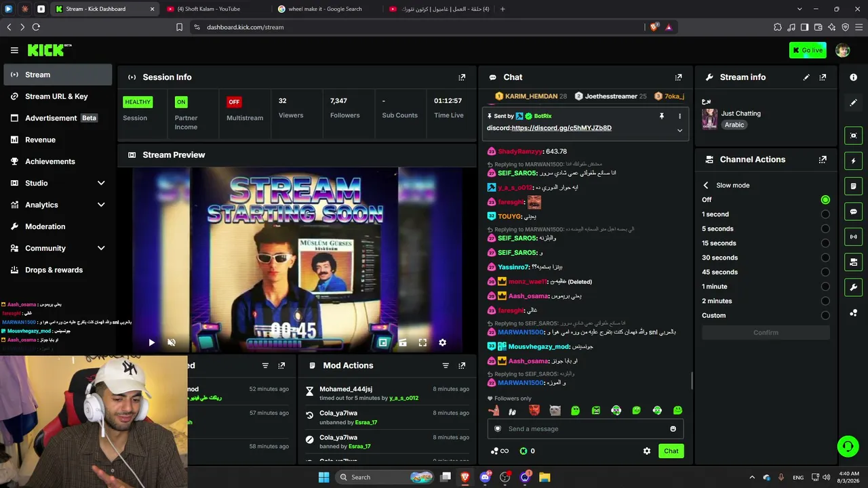Viewport: 868px width, 488px height.
Task: Pop out the Chat panel
Action: (x=678, y=77)
